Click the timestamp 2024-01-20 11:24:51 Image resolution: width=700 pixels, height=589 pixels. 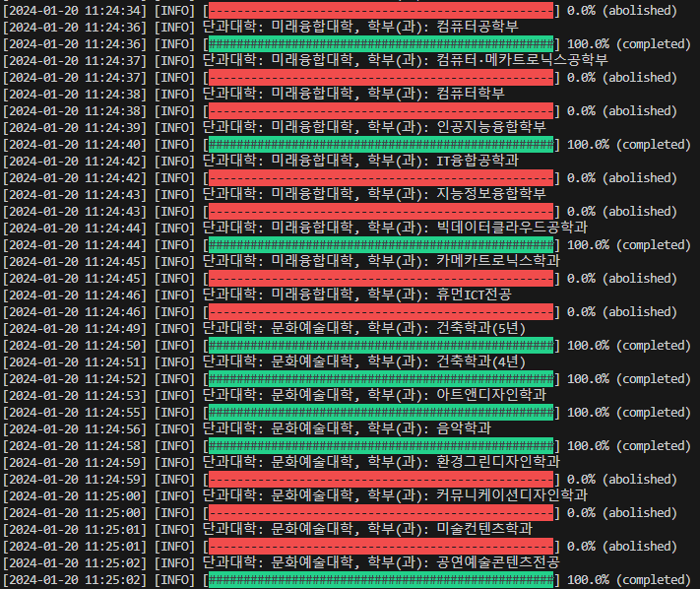coord(74,362)
